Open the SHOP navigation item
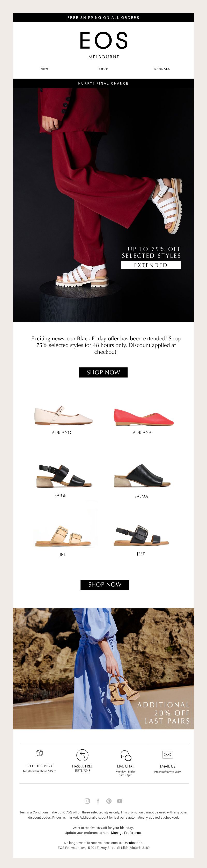This screenshot has height=868, width=207. [x=103, y=69]
